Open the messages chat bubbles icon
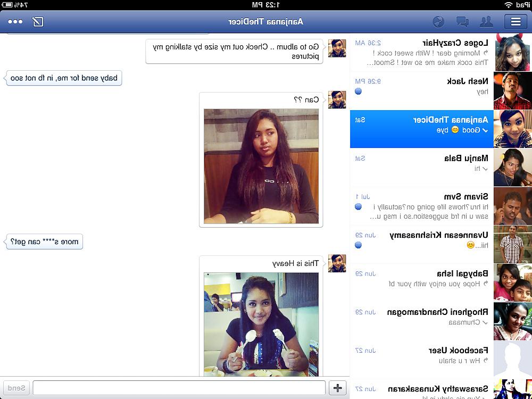The width and height of the screenshot is (532, 399). click(x=462, y=22)
